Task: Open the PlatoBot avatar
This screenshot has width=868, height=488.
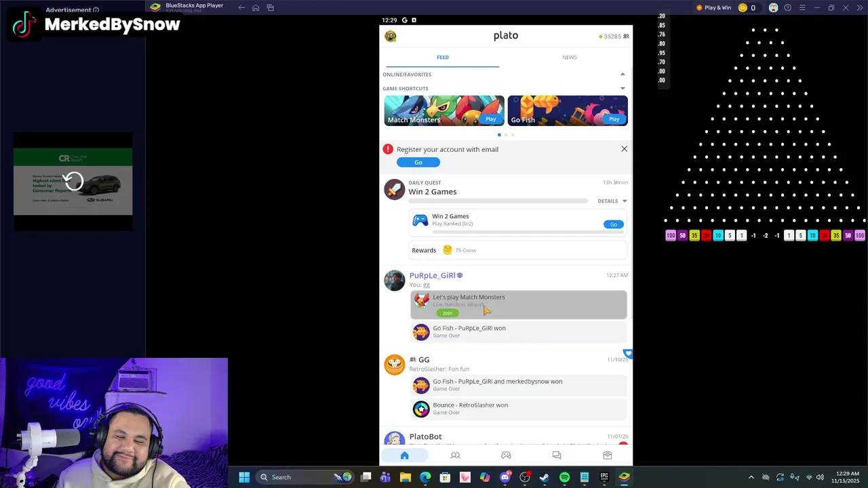Action: point(395,439)
